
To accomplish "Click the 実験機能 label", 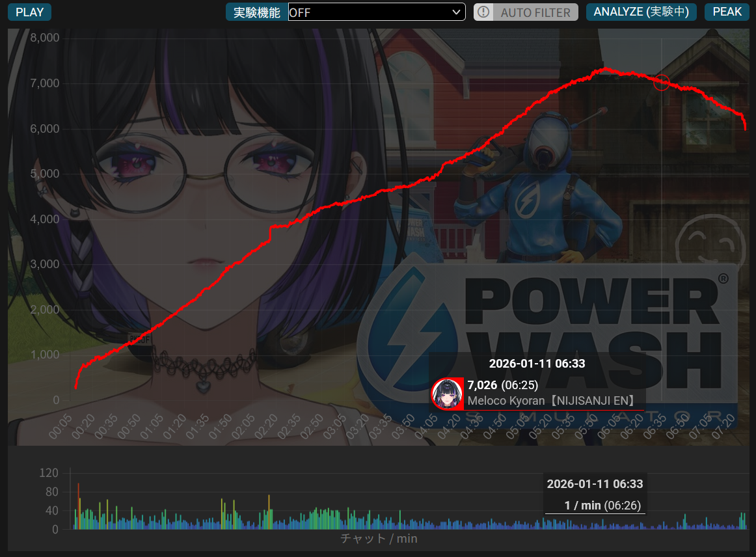I will (257, 12).
